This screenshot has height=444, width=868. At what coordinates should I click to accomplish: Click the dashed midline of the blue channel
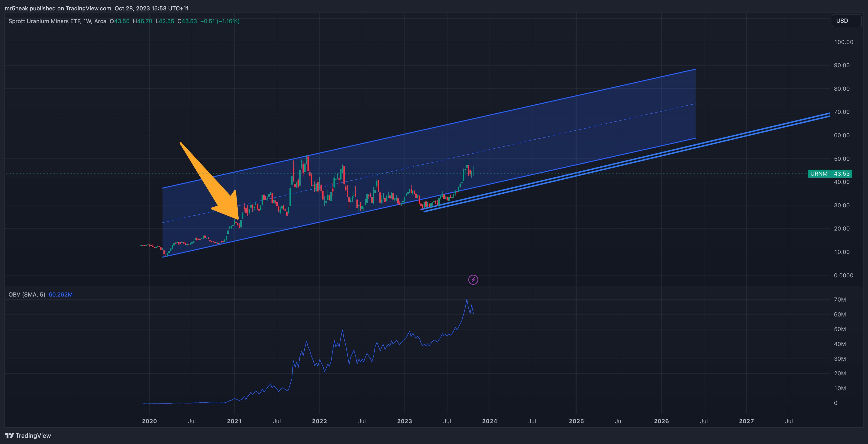[429, 163]
